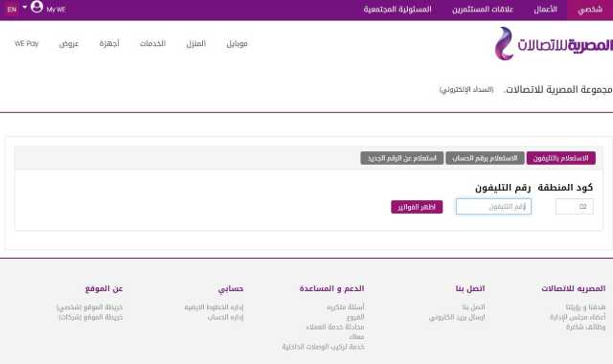Select the شخصي top navigation tab

590,10
